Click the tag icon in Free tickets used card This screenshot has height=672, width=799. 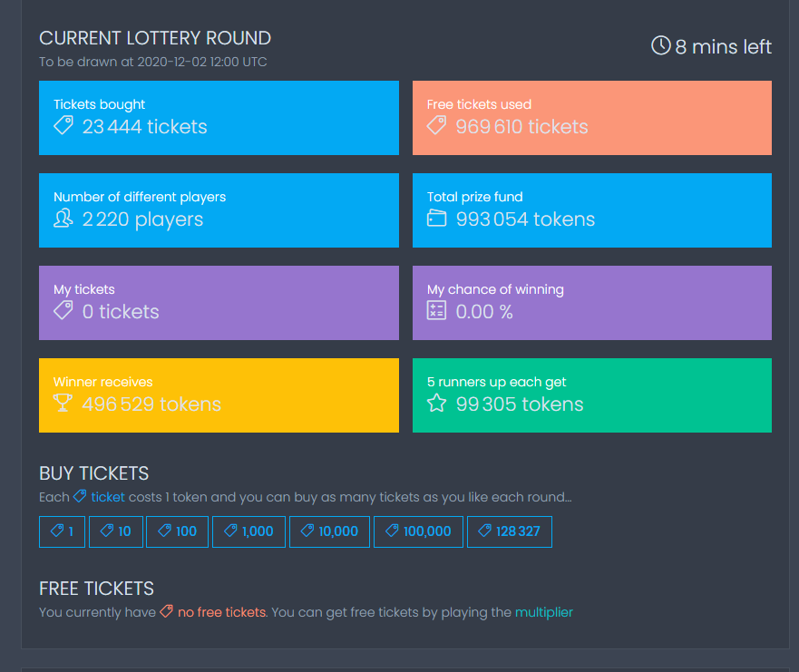[437, 125]
